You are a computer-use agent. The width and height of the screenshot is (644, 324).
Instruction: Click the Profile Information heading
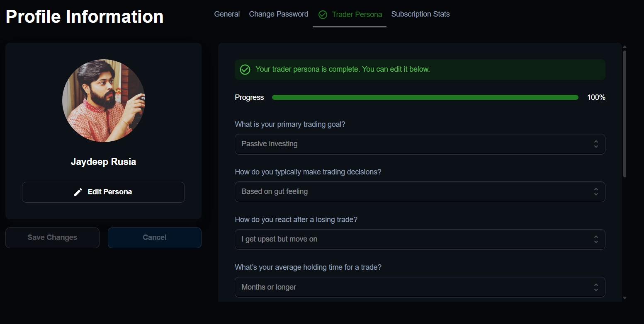[85, 17]
